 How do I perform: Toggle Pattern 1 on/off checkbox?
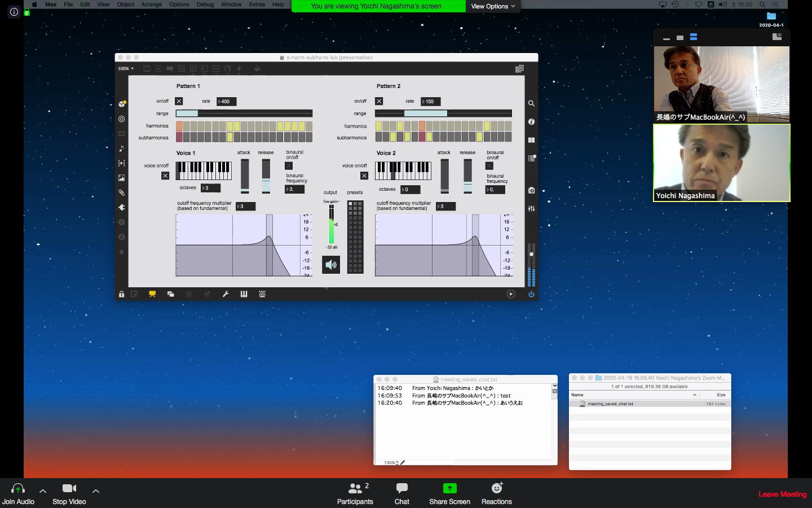pyautogui.click(x=179, y=101)
